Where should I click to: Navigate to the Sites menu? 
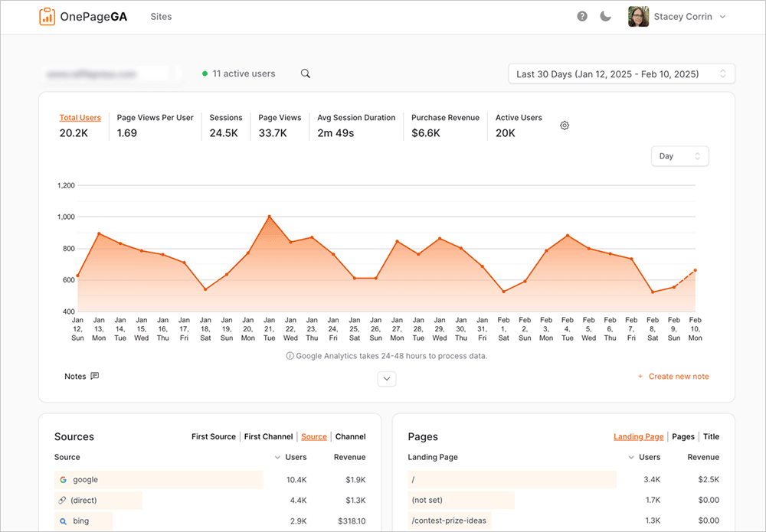pyautogui.click(x=161, y=16)
